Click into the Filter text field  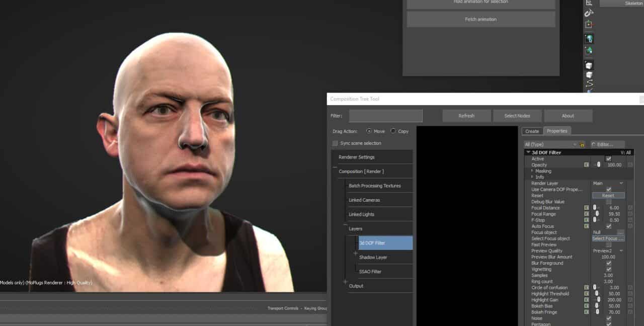pyautogui.click(x=385, y=116)
